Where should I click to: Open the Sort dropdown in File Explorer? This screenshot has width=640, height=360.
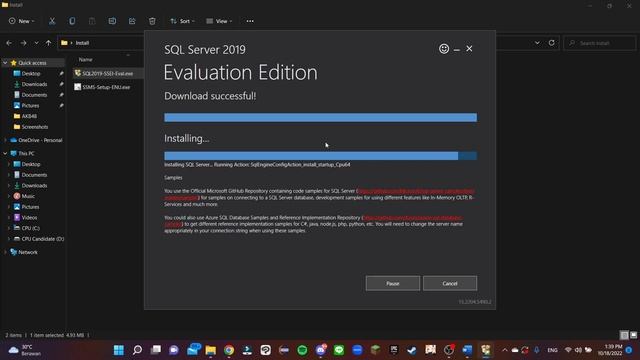click(182, 21)
